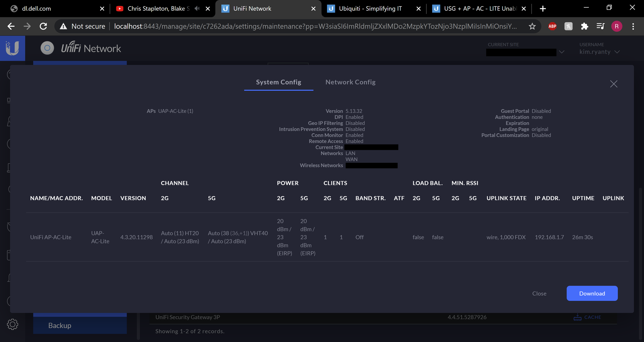Close the Chris Stapleton YouTube tab

208,9
